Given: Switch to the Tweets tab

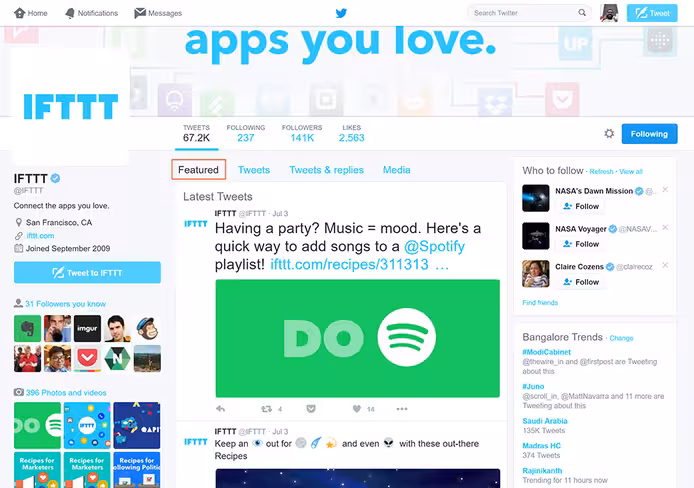Looking at the screenshot, I should [x=254, y=170].
